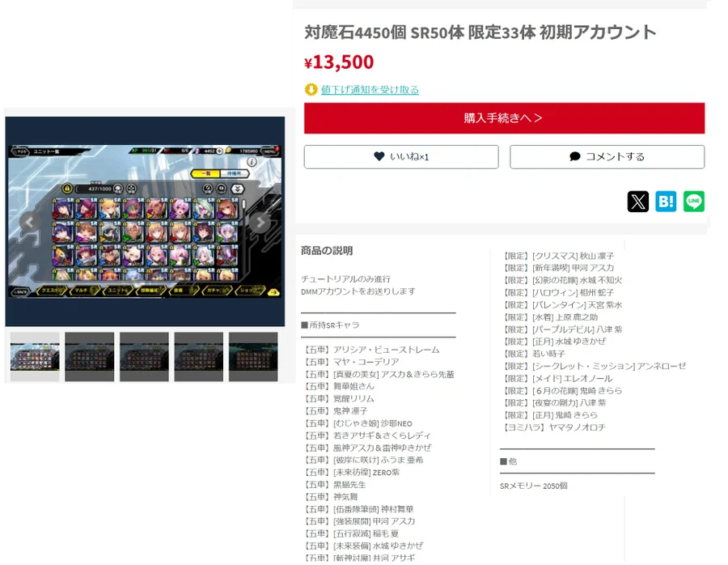The height and width of the screenshot is (565, 728).
Task: Click 【五車】[未来彷徨] ZERO紫 entry
Action: 351,473
